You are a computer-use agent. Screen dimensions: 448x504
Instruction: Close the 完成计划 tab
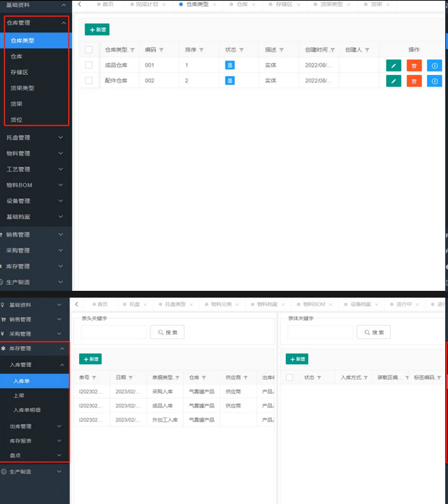coord(164,5)
